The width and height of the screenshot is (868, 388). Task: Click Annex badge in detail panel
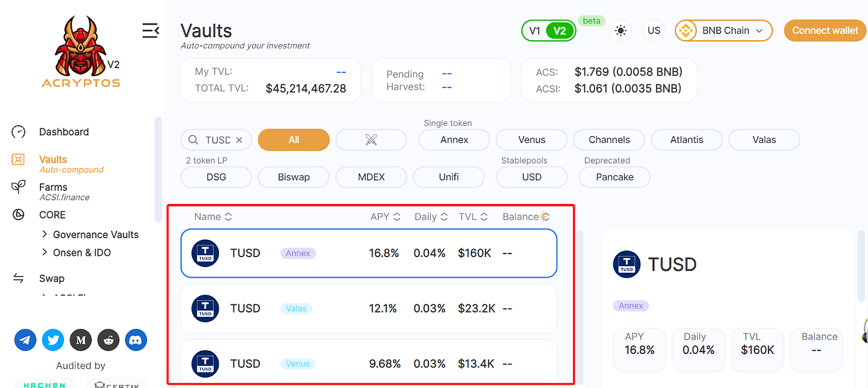point(631,306)
